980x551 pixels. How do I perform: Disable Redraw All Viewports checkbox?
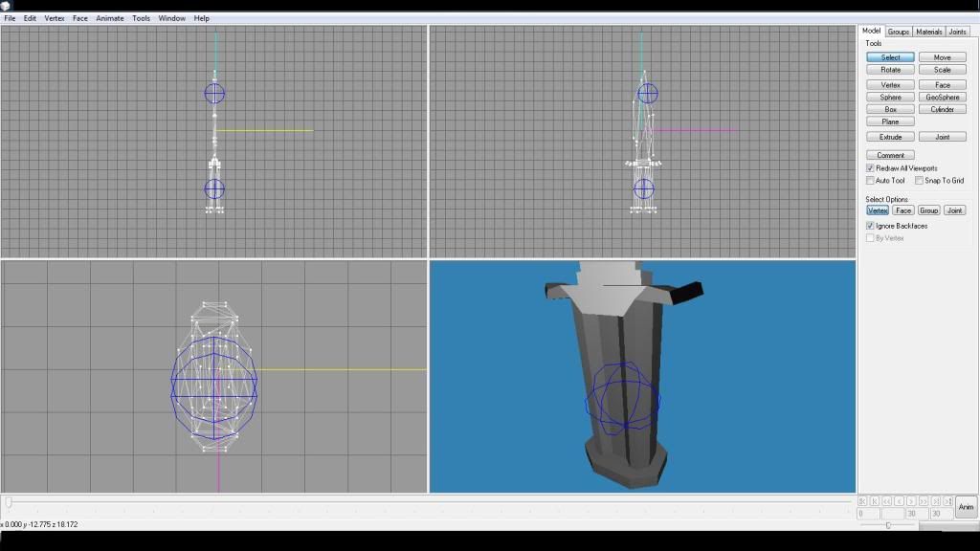coord(870,168)
